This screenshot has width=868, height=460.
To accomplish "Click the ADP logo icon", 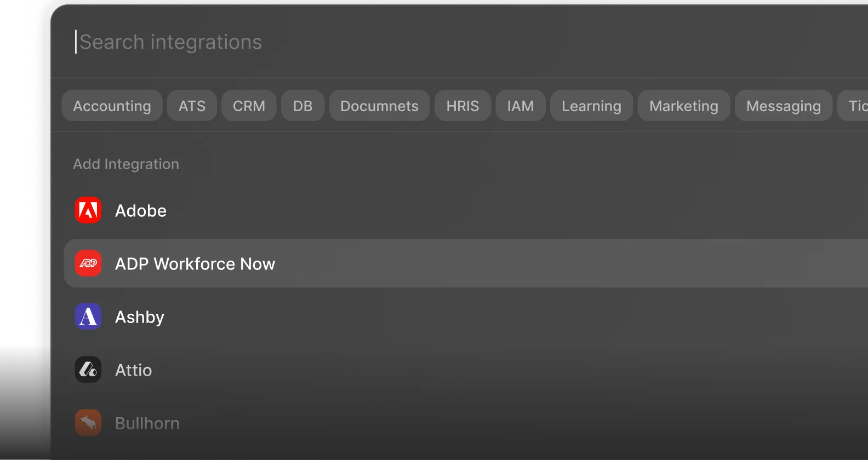I will tap(88, 263).
